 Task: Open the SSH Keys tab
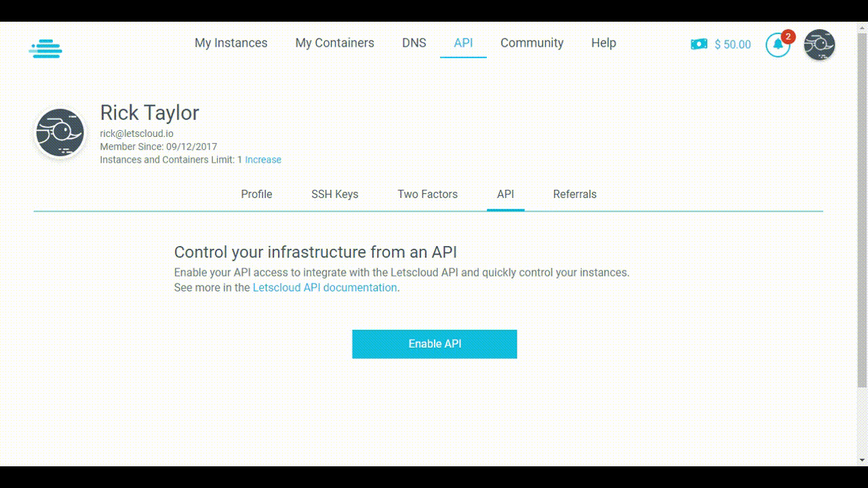coord(334,195)
